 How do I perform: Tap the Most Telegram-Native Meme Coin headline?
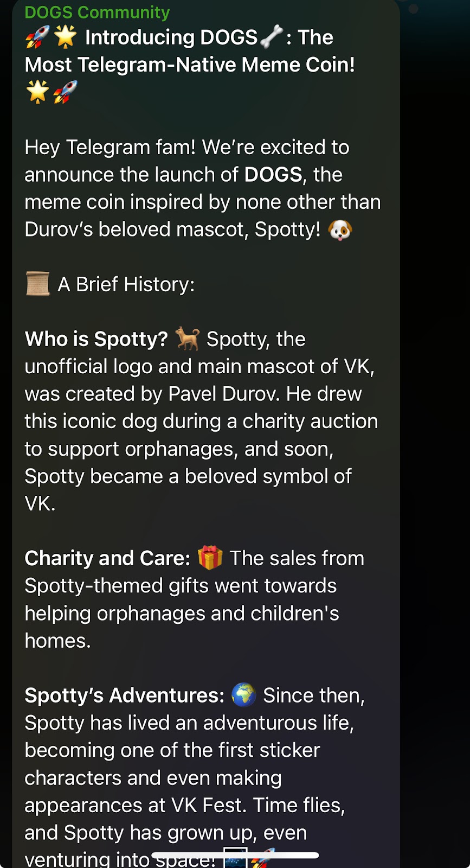(190, 65)
